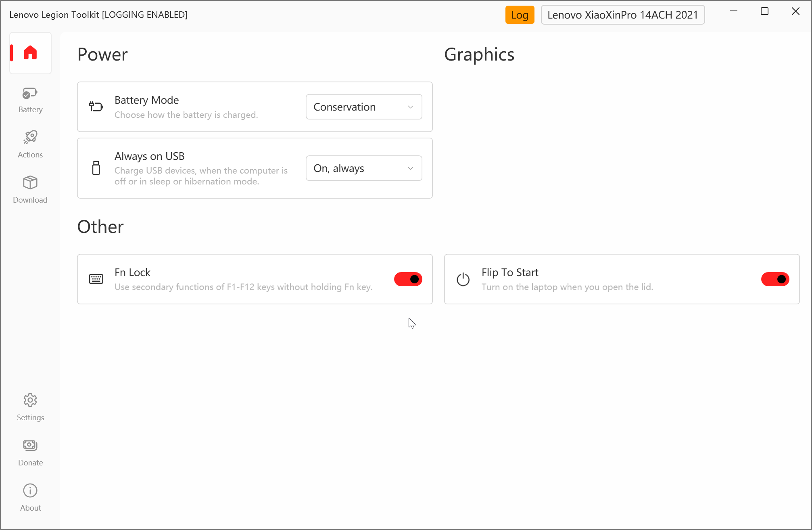
Task: Click the Always on USB device icon
Action: click(96, 168)
